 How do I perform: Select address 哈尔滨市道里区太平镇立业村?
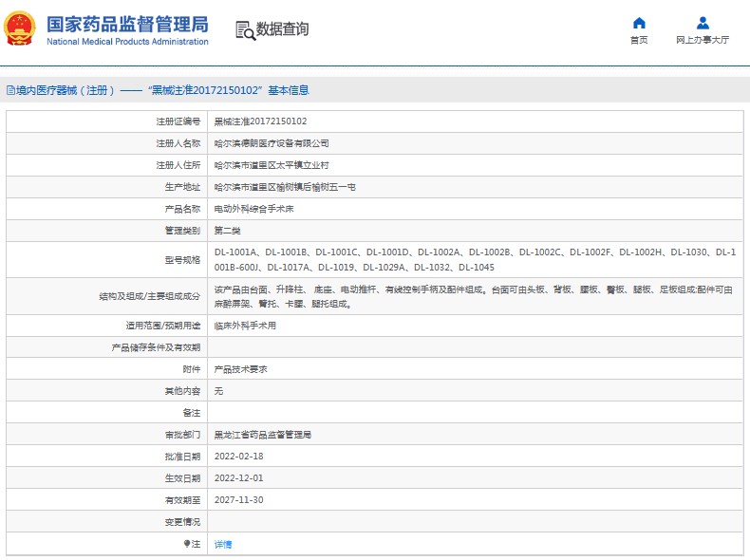272,165
